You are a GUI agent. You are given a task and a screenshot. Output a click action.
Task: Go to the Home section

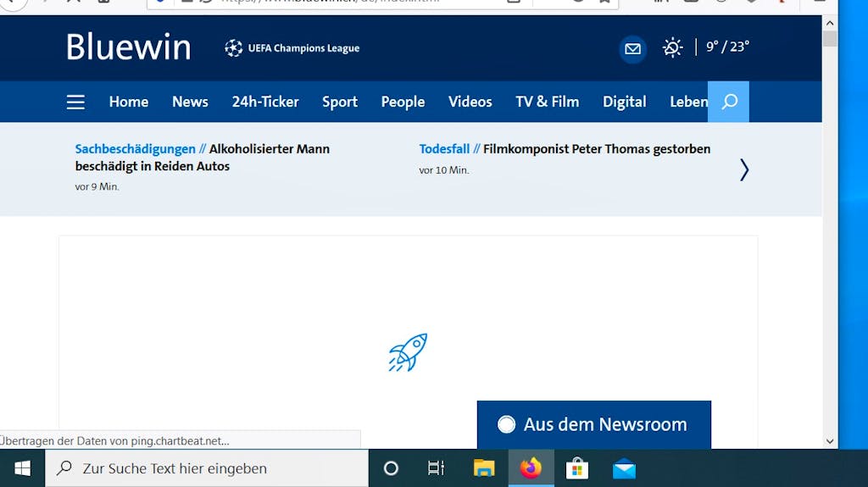coord(129,102)
